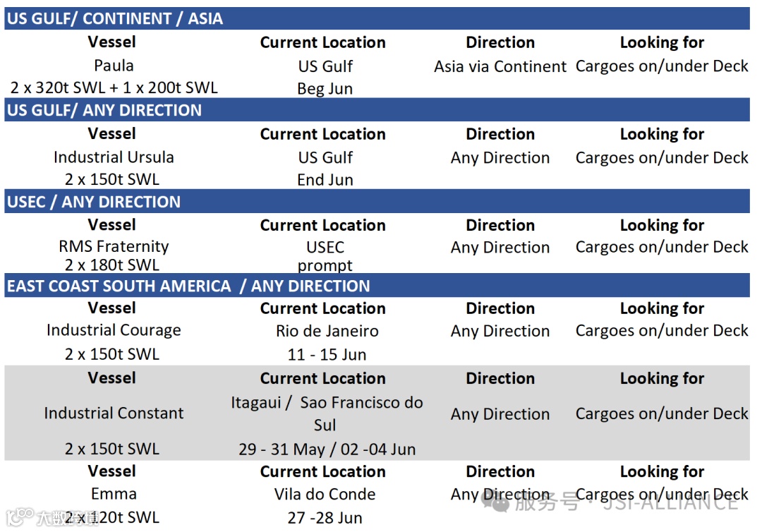
Task: Select the US GULF/ ANY DIRECTION header
Action: coord(377,110)
